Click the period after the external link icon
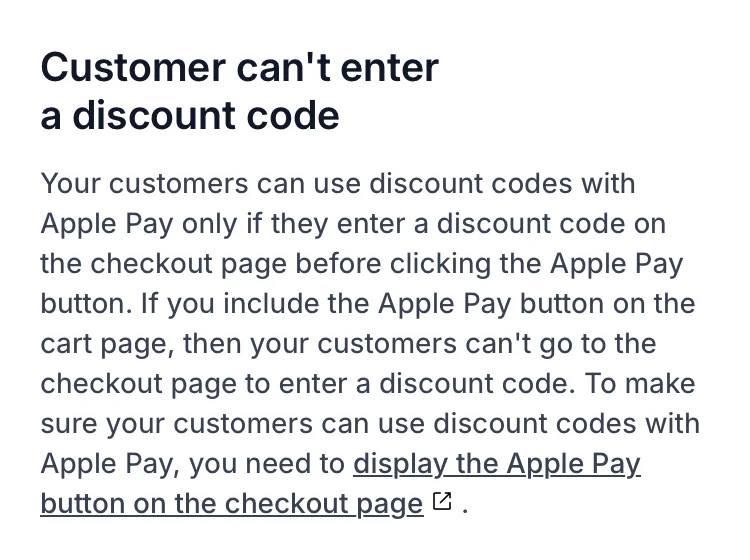This screenshot has width=750, height=560. 465,504
